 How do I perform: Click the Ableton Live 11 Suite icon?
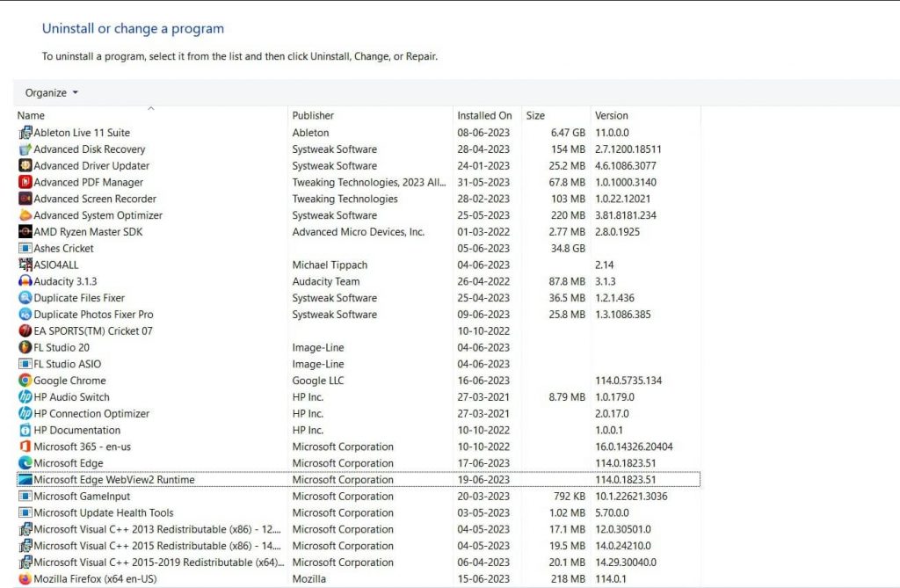point(25,133)
